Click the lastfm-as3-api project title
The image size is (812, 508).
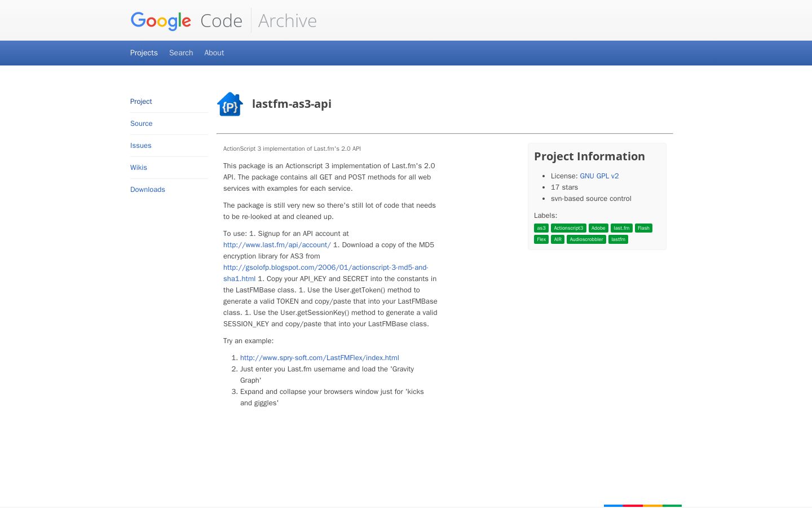(x=292, y=104)
